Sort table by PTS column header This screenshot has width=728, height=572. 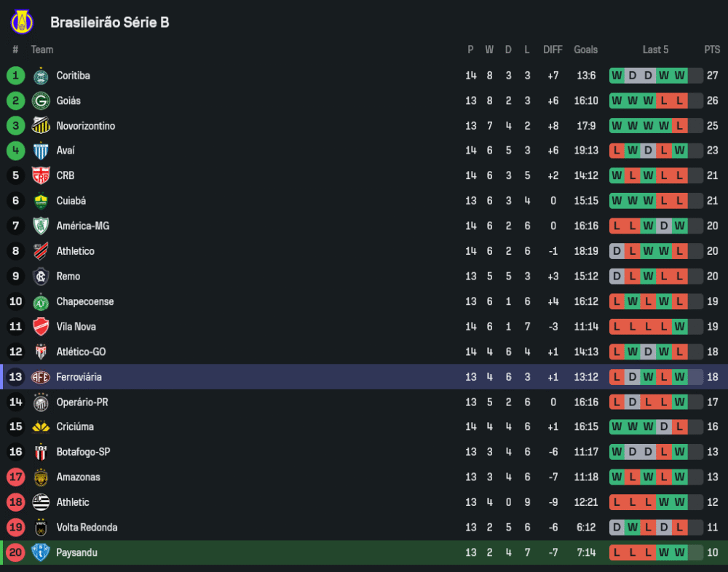pos(712,49)
